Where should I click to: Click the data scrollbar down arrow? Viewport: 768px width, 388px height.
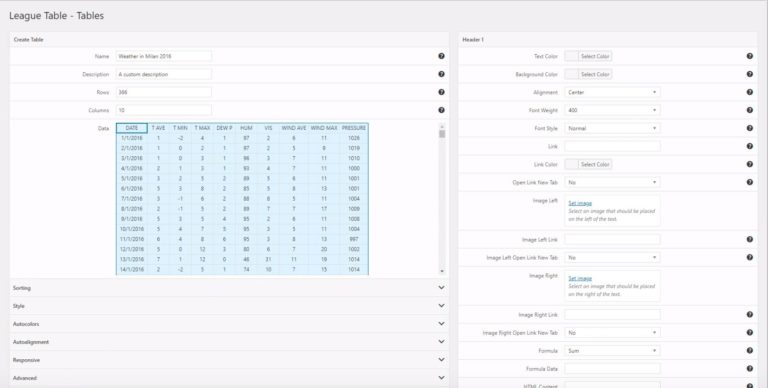[442, 271]
